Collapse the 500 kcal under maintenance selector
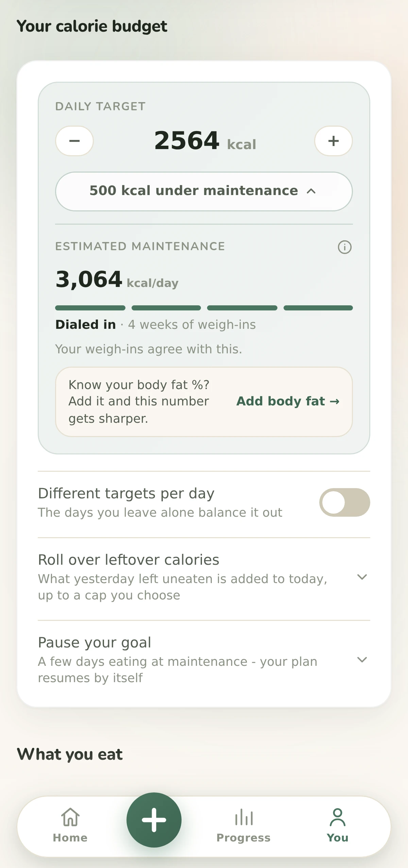Image resolution: width=408 pixels, height=868 pixels. click(204, 191)
